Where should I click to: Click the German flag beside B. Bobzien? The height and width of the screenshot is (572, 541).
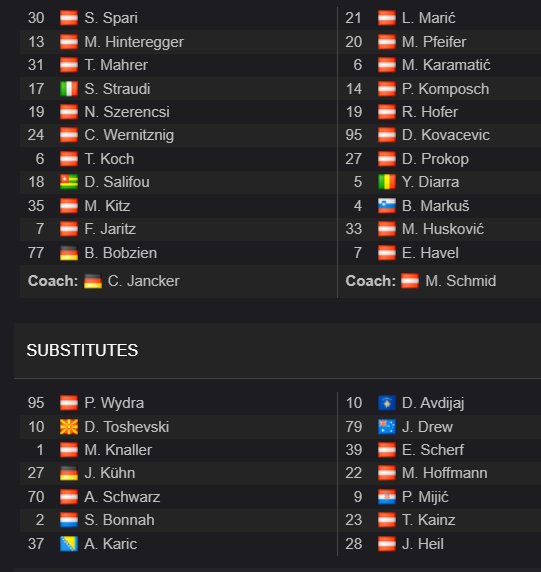click(x=69, y=253)
